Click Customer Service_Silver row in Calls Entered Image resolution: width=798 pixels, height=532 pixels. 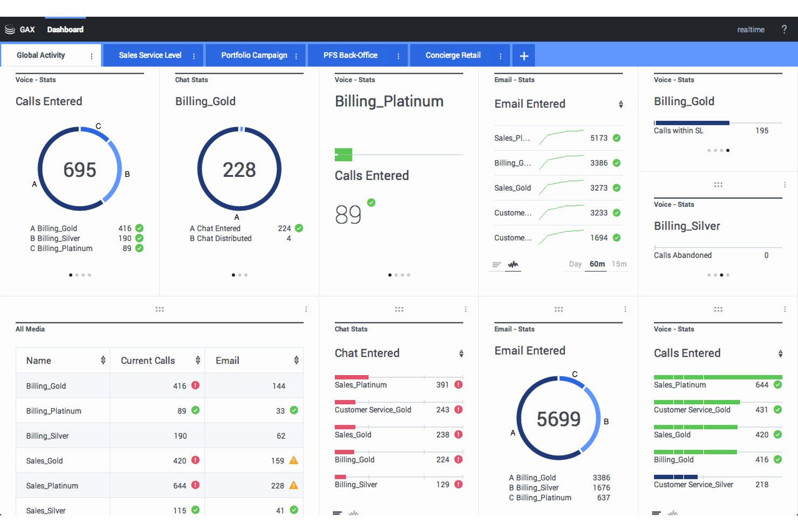[x=718, y=481]
